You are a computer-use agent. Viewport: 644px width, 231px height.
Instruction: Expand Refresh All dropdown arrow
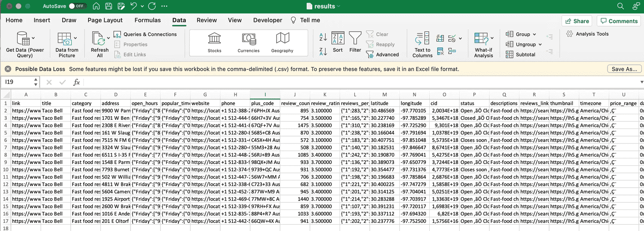point(108,38)
